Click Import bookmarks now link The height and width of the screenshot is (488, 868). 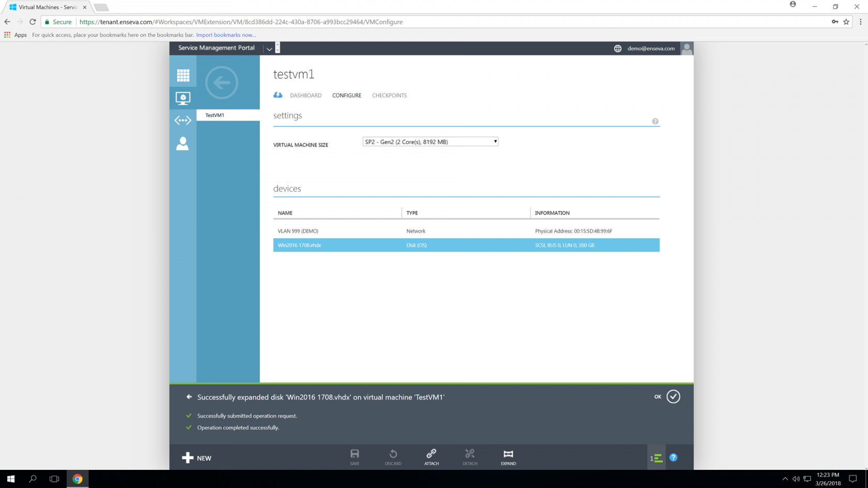(226, 35)
